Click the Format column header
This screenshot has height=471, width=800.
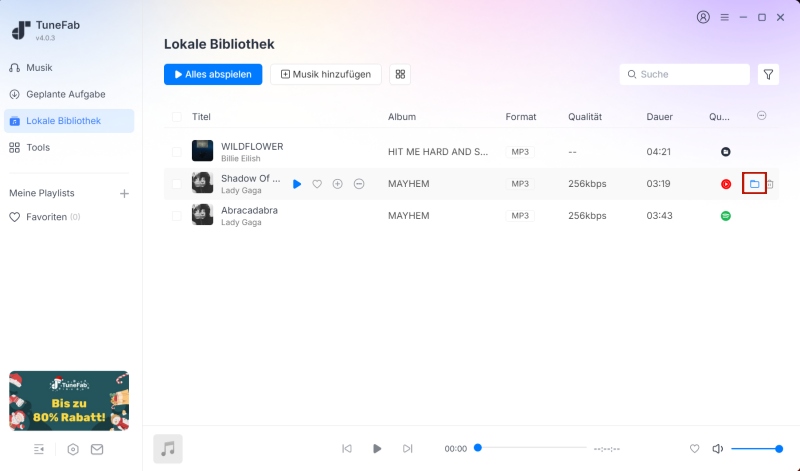pyautogui.click(x=520, y=117)
